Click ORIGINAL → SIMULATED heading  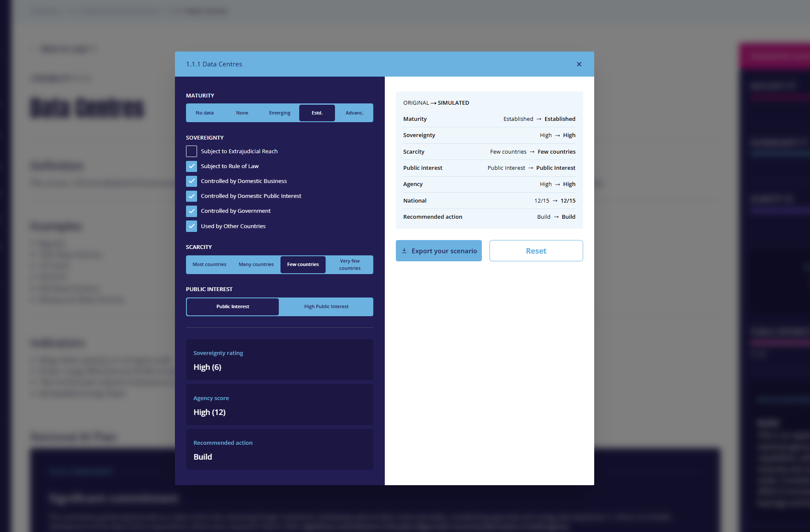[436, 103]
